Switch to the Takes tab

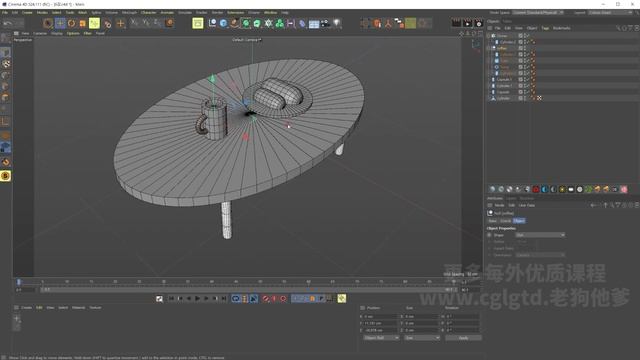(x=507, y=21)
